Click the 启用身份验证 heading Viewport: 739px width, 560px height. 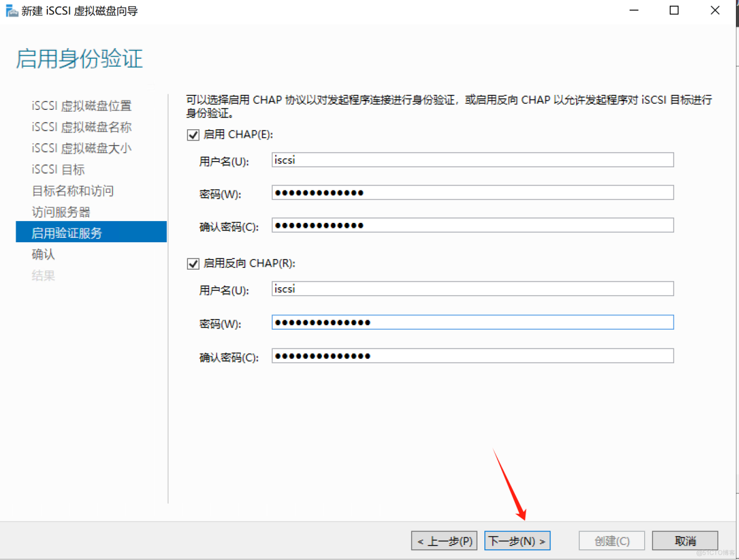(x=79, y=59)
